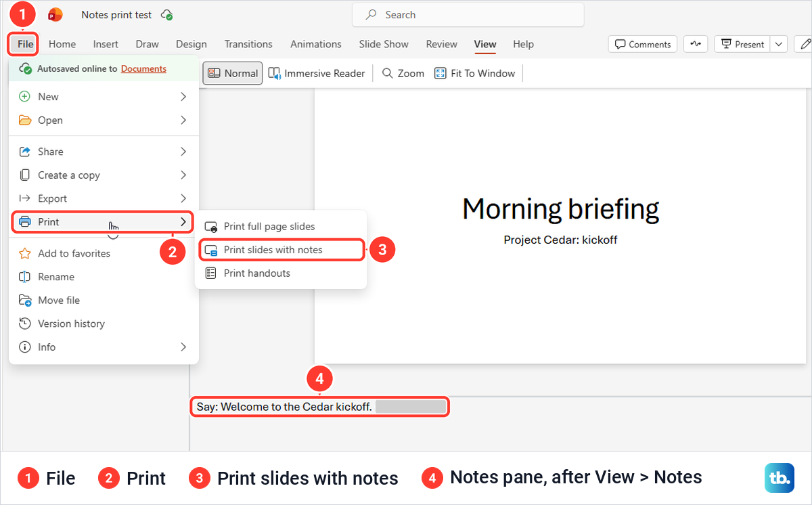812x505 pixels.
Task: Click the Export arrow icon
Action: tap(25, 198)
